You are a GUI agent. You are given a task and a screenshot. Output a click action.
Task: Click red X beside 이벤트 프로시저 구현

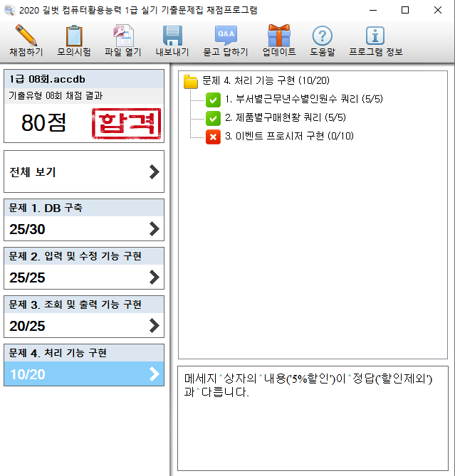pos(213,137)
